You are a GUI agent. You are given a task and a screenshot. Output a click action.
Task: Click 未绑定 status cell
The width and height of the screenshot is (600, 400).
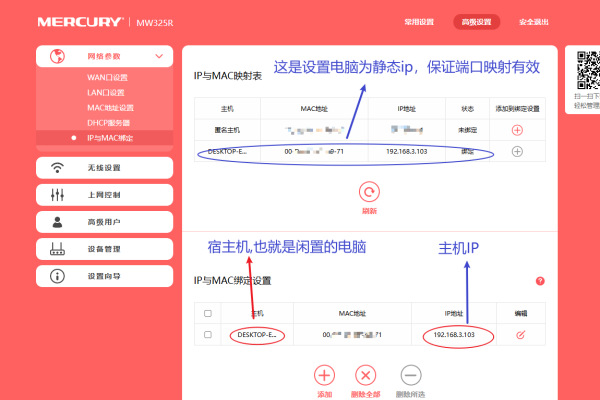point(468,130)
